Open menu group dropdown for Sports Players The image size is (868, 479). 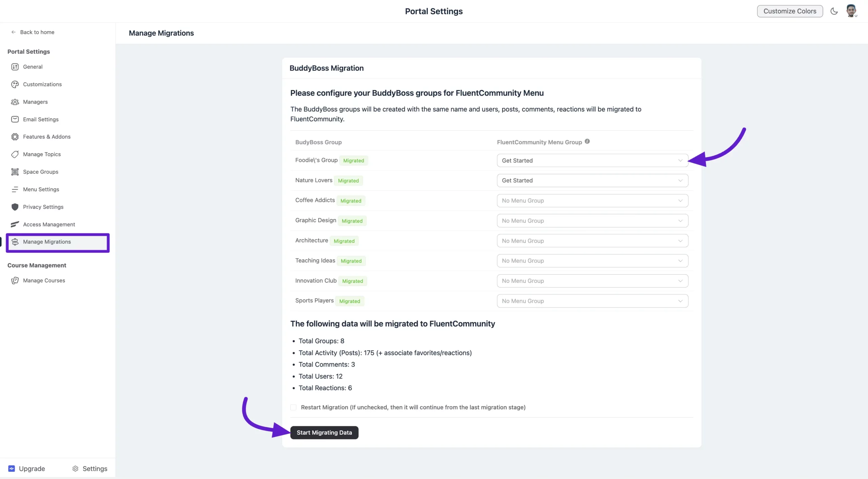592,301
